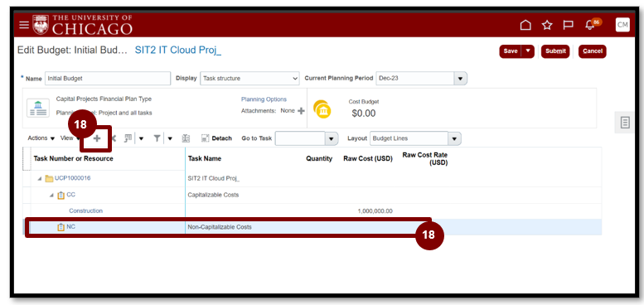Screen dimensions: 644x305
Task: Click the Cancel button
Action: pos(593,51)
